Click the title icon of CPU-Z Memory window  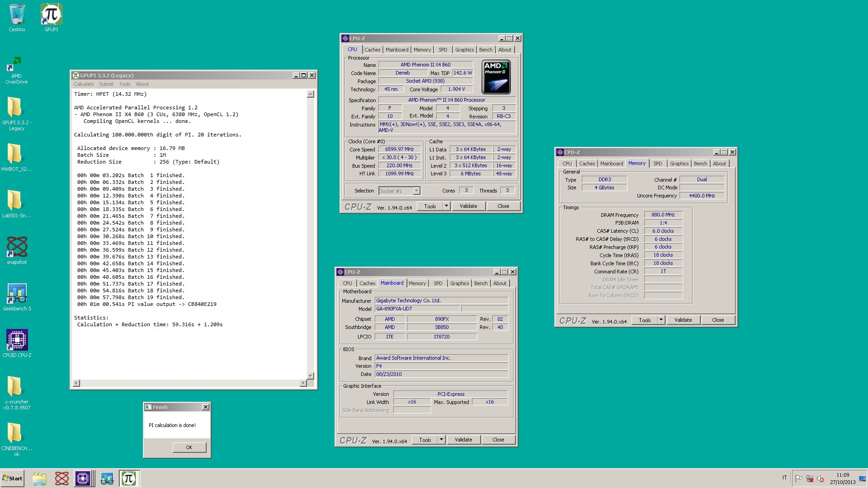(560, 152)
